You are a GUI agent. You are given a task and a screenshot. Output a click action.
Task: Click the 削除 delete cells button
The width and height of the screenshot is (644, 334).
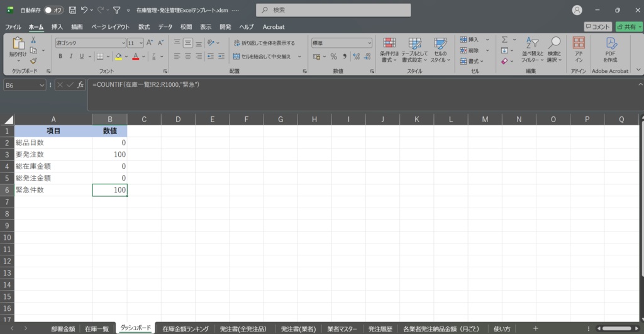click(469, 50)
